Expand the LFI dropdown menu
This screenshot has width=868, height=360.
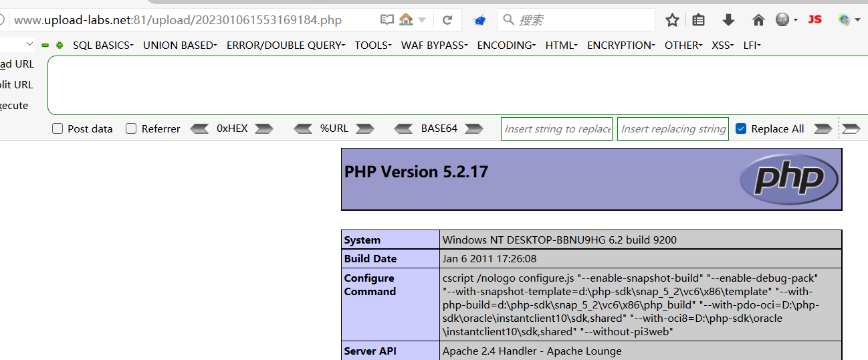pyautogui.click(x=752, y=46)
